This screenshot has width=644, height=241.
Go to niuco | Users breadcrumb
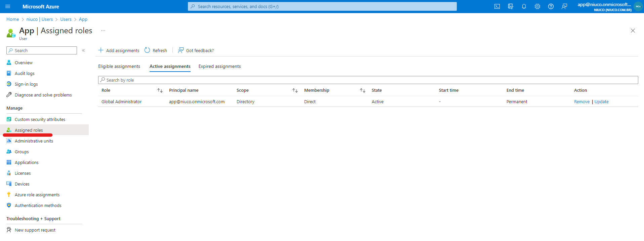tap(40, 19)
